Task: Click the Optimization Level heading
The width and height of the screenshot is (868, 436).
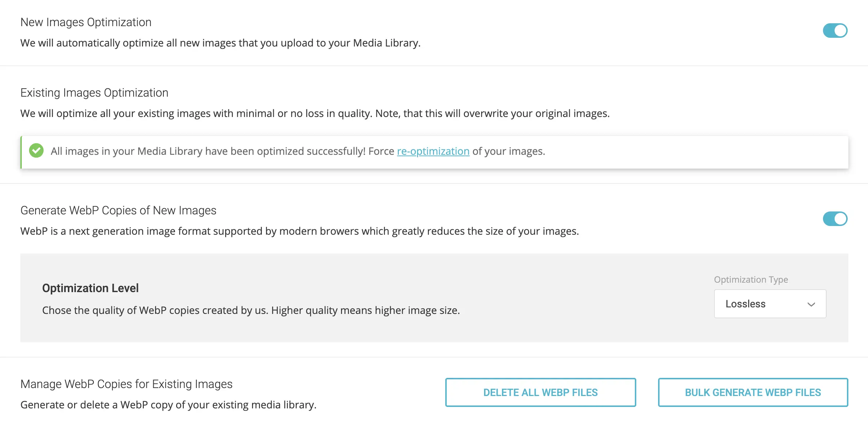Action: tap(90, 288)
